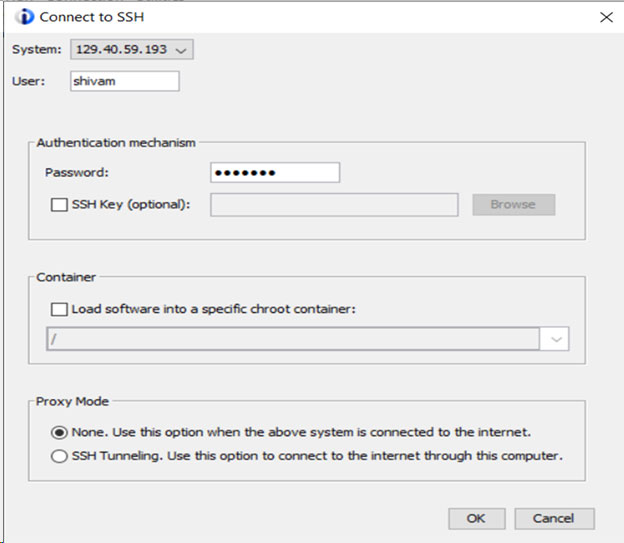The image size is (624, 543).
Task: Click the blue app icon in title bar
Action: pos(25,17)
